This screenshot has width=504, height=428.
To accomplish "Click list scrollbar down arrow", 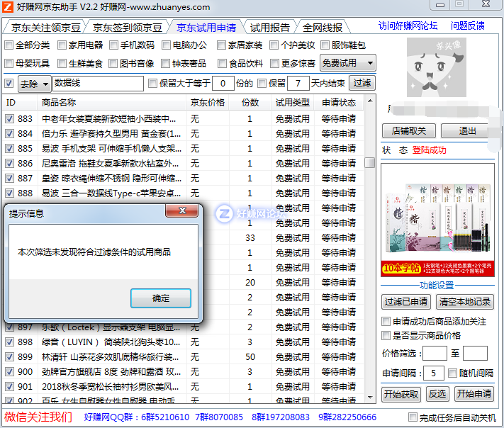I will click(370, 398).
